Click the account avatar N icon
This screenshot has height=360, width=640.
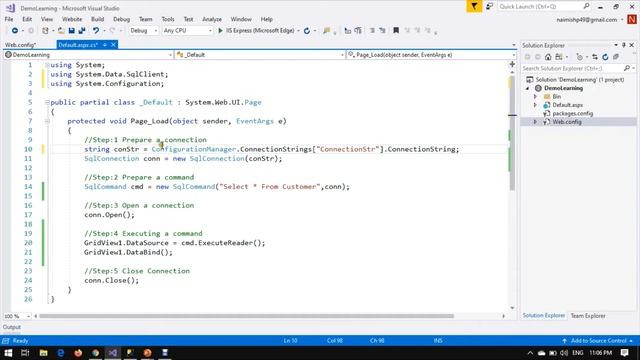click(x=632, y=19)
